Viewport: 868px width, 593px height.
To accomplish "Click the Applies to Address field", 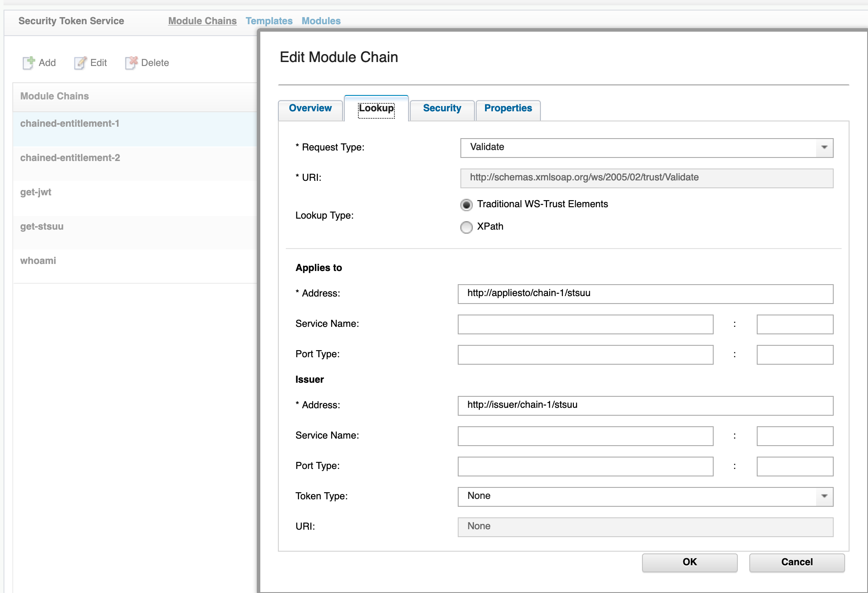I will coord(645,293).
